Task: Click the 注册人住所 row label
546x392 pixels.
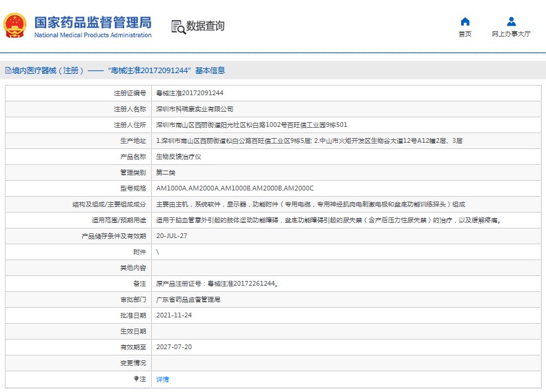Action: pos(130,125)
